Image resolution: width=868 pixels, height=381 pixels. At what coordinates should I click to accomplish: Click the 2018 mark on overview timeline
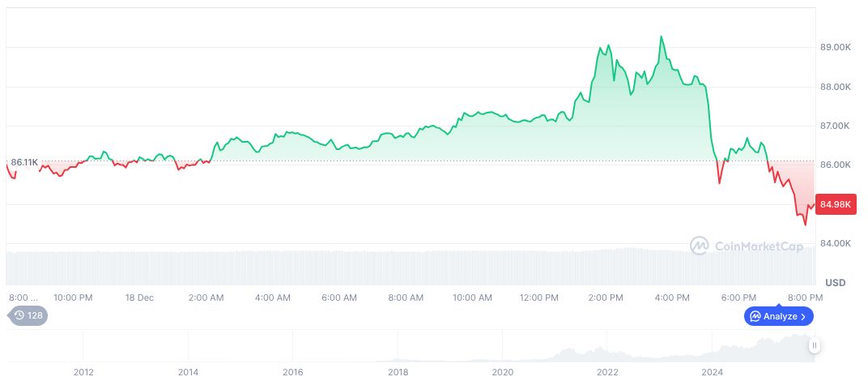(398, 372)
